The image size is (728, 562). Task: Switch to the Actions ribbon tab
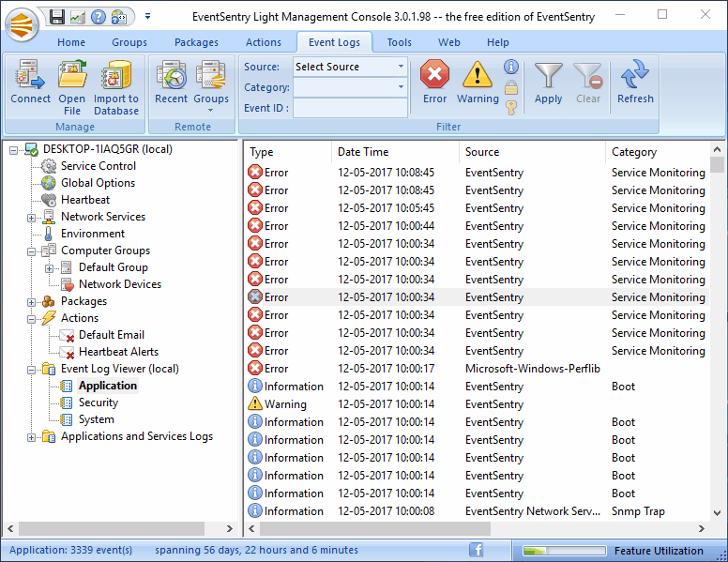(x=264, y=42)
